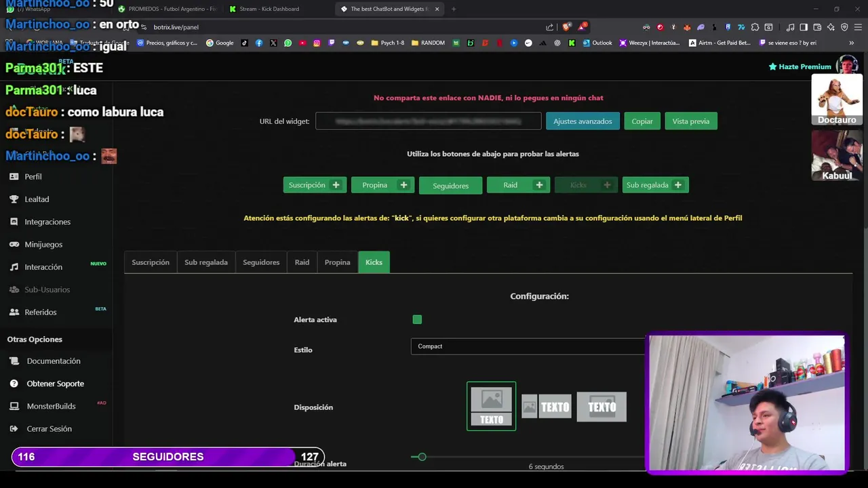Show hidden bookmarks overflow chevron
Image resolution: width=868 pixels, height=488 pixels.
point(852,43)
